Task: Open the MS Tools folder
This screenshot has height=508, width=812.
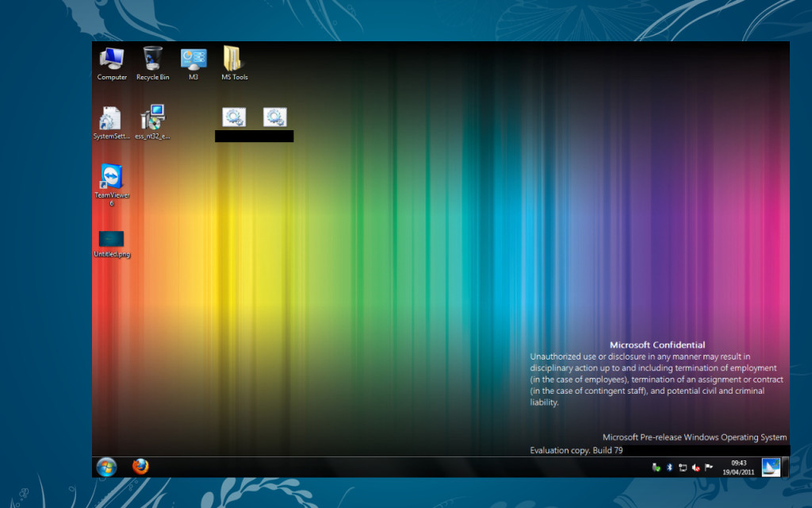Action: pyautogui.click(x=234, y=63)
